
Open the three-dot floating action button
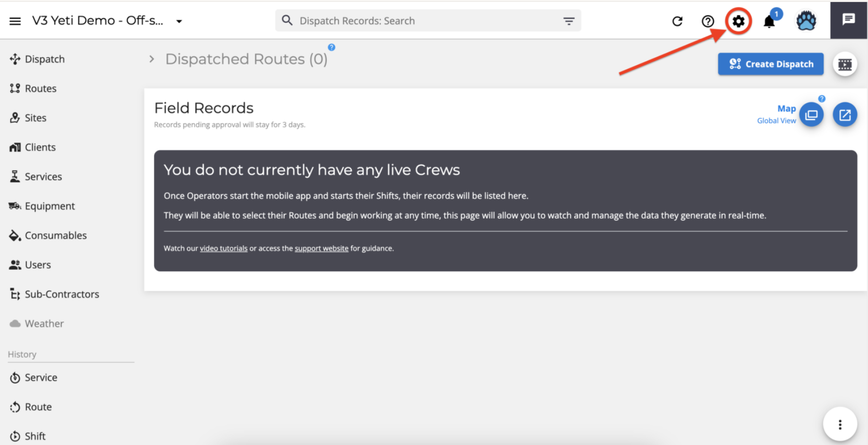click(840, 425)
